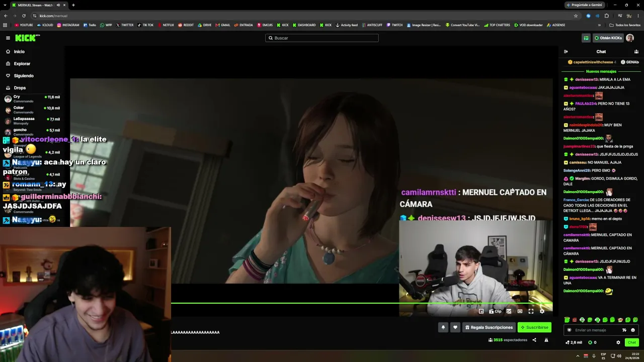The height and width of the screenshot is (362, 644).
Task: Open the chat translate icon in message box
Action: point(624,330)
